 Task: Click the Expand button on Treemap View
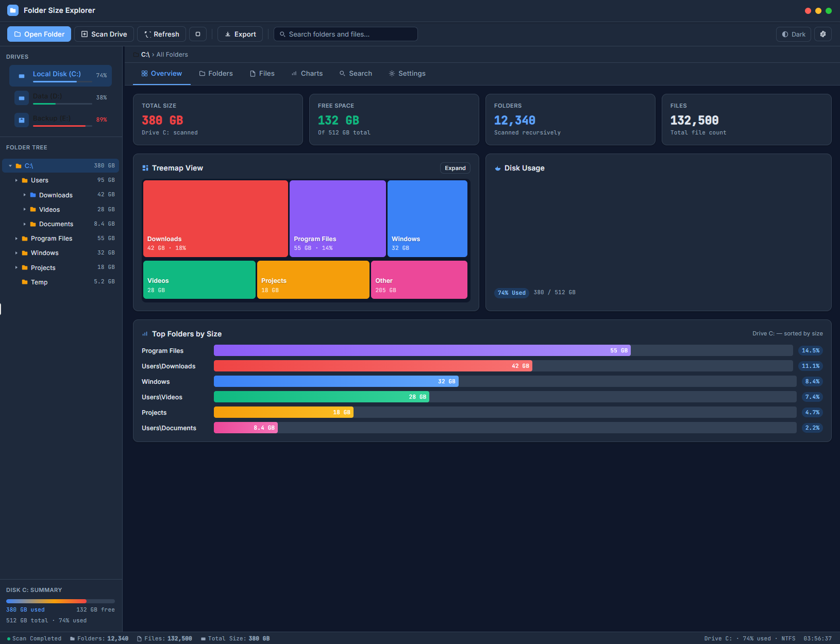point(455,168)
